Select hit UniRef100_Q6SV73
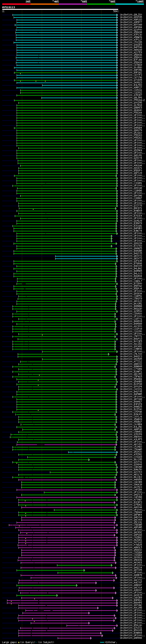 tap(131, 259)
